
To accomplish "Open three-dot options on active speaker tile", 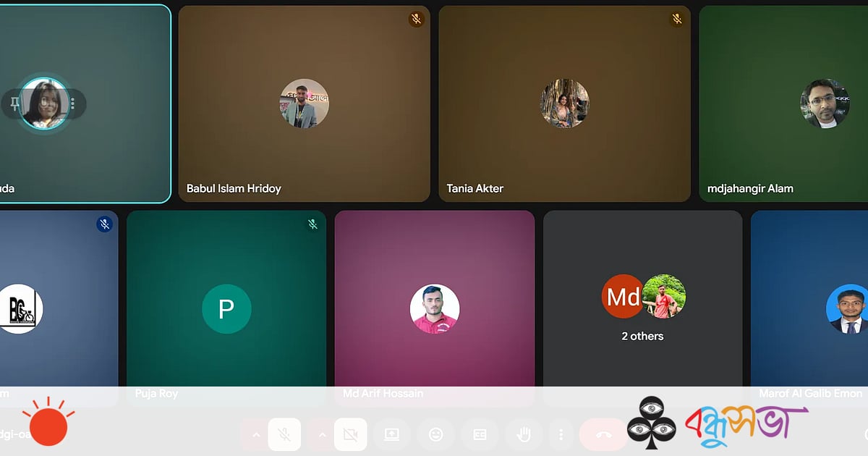I will point(73,104).
